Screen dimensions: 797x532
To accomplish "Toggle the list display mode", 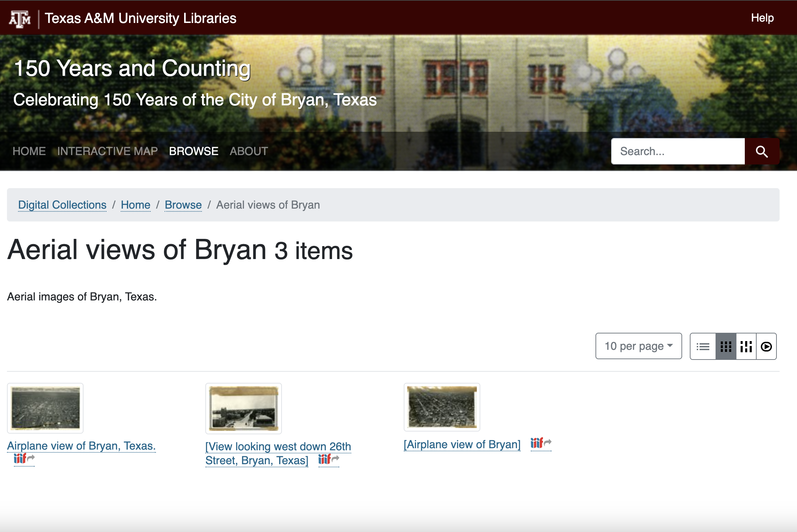I will pos(703,346).
